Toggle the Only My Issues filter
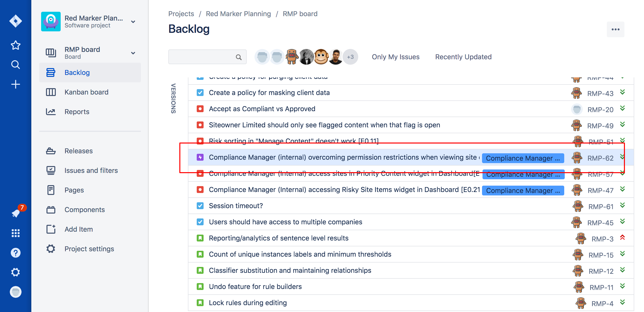 click(x=395, y=57)
